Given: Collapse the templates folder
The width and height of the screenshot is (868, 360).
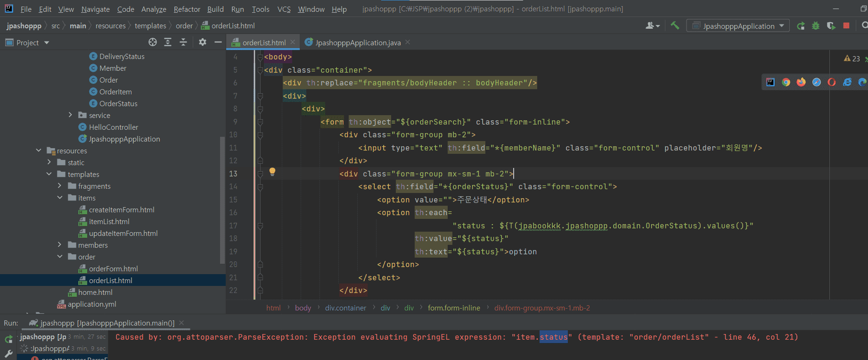Looking at the screenshot, I should pyautogui.click(x=49, y=174).
